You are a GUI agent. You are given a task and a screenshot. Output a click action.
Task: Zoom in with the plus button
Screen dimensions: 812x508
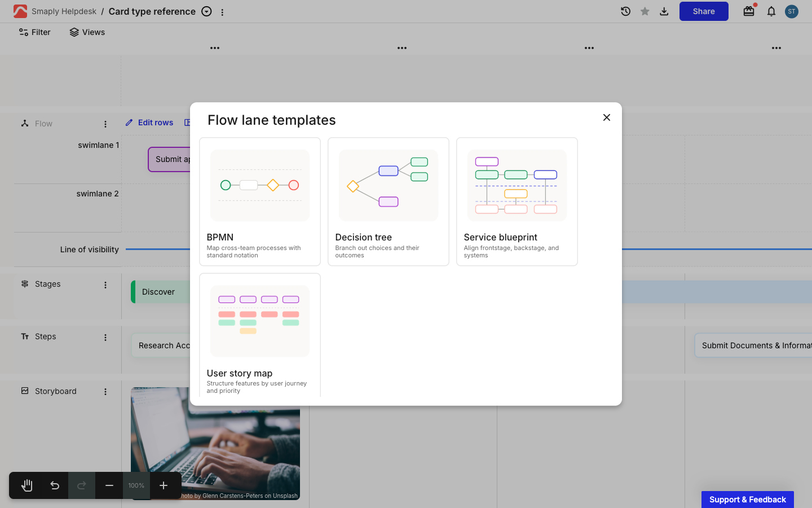point(164,485)
